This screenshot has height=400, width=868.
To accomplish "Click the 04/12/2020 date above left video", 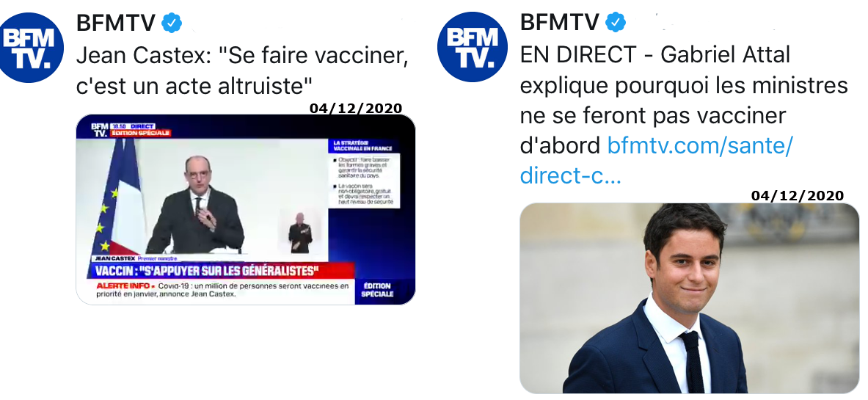I will pos(356,108).
